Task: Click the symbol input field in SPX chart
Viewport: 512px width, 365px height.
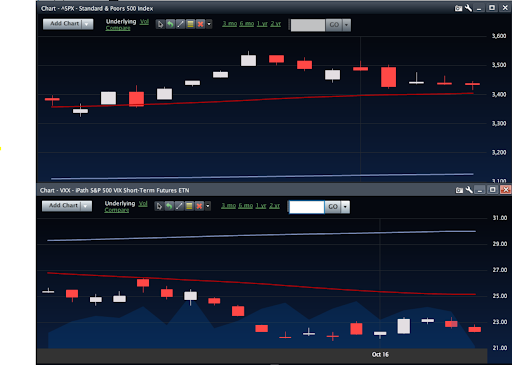Action: coord(308,25)
